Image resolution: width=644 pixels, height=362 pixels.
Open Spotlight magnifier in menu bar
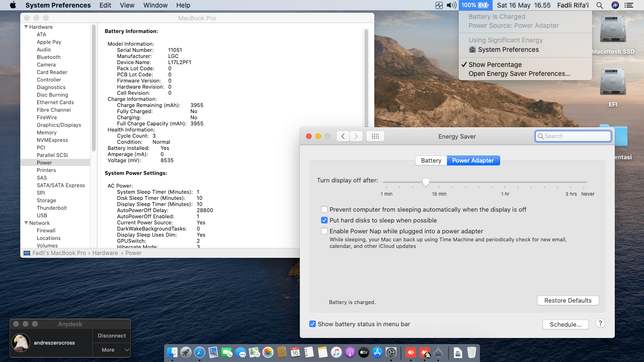[600, 5]
